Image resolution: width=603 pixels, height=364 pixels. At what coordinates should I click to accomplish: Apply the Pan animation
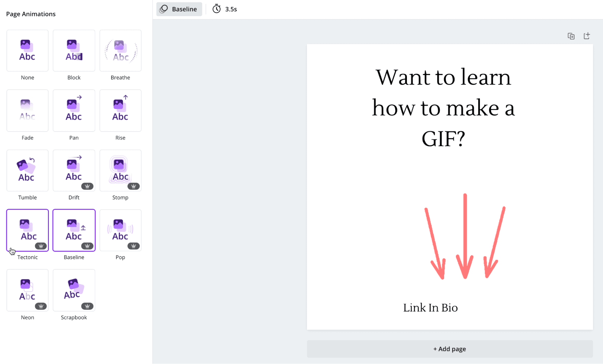click(x=74, y=111)
